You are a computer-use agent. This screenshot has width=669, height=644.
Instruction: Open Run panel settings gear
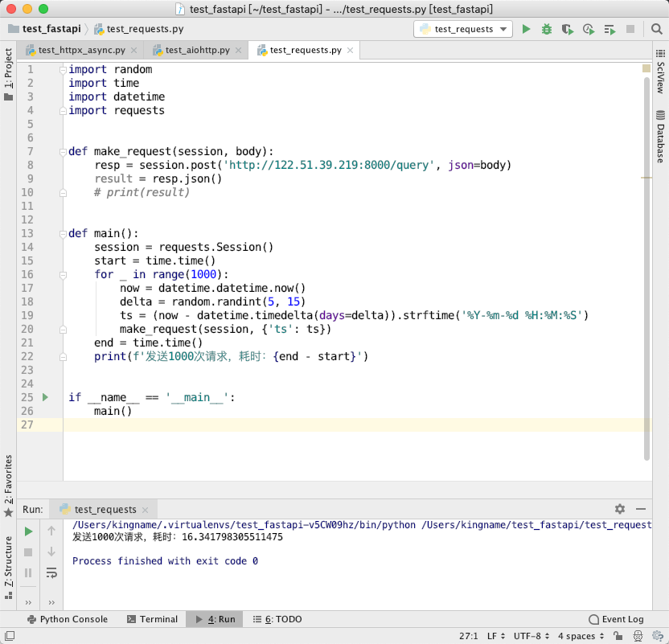(620, 508)
